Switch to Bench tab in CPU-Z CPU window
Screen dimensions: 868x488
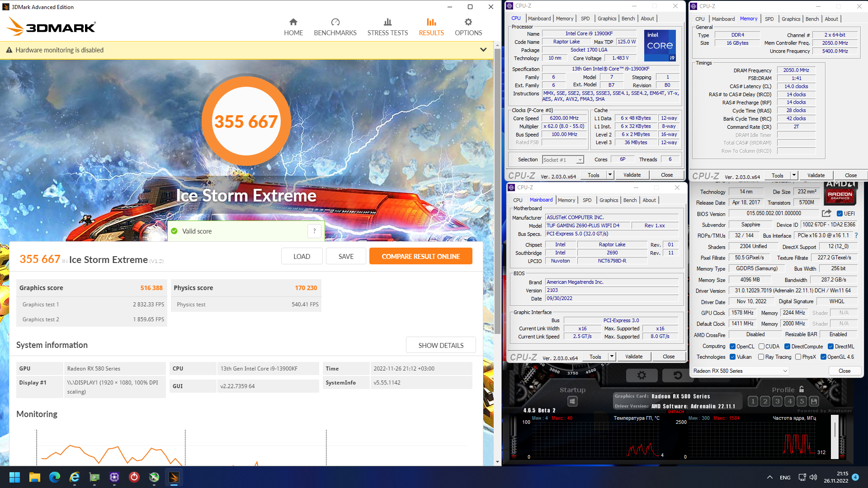pos(628,19)
